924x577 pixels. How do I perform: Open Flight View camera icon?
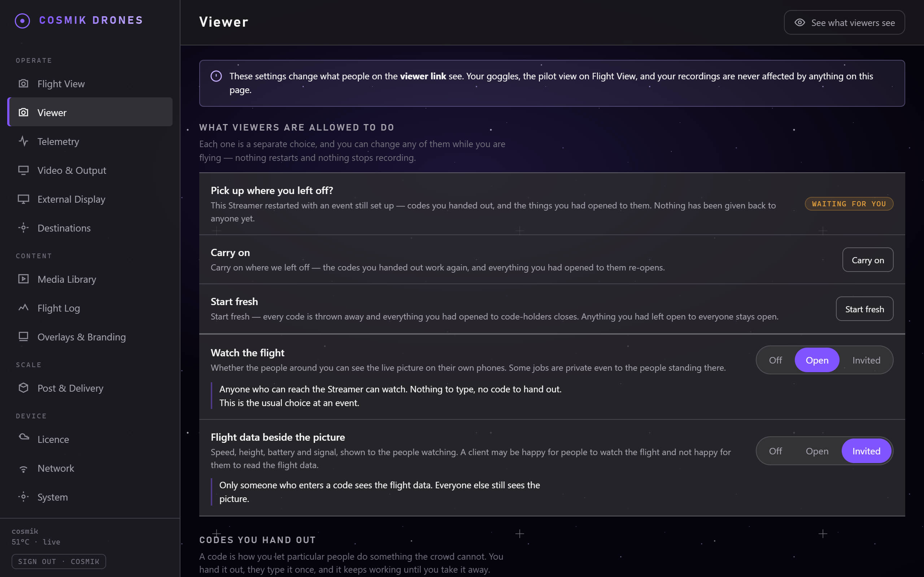click(23, 84)
